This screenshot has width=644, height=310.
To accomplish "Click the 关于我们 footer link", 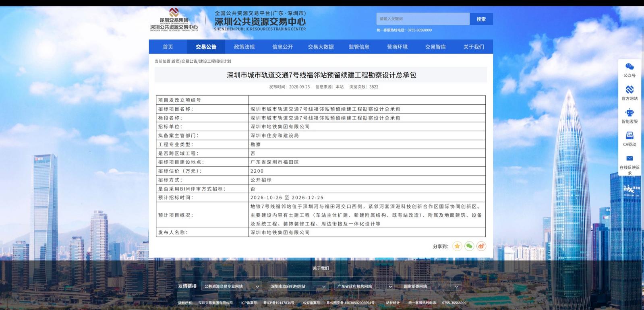I will (x=321, y=268).
